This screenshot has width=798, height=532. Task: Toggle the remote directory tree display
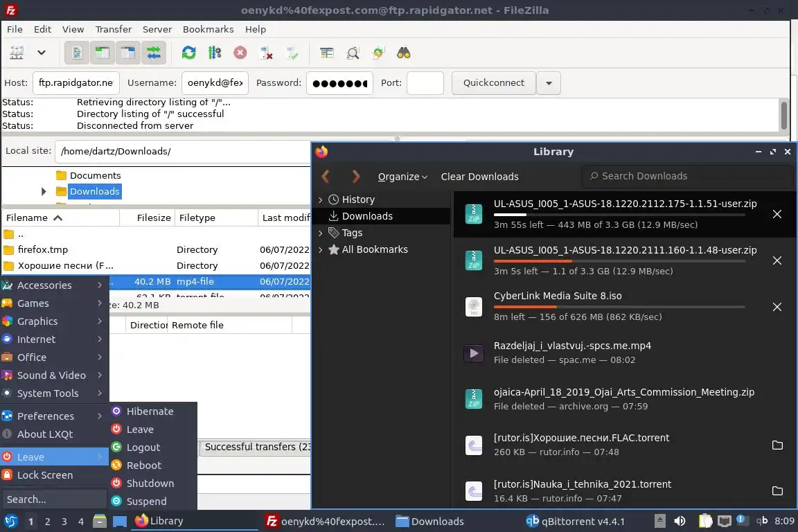[x=127, y=53]
